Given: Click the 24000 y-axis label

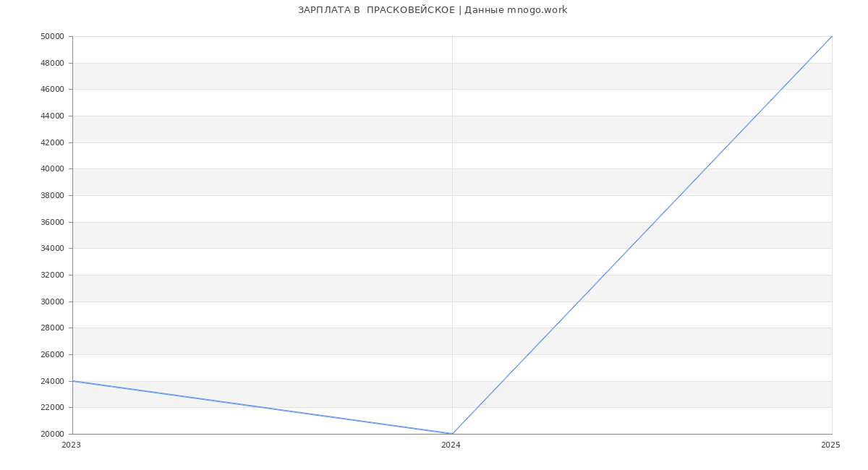Looking at the screenshot, I should (x=53, y=381).
